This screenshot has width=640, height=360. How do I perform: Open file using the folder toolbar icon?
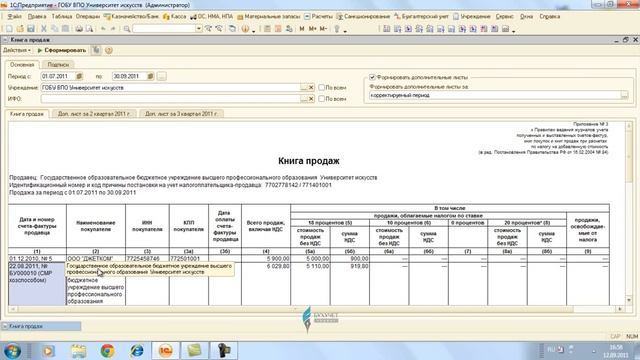pos(20,29)
